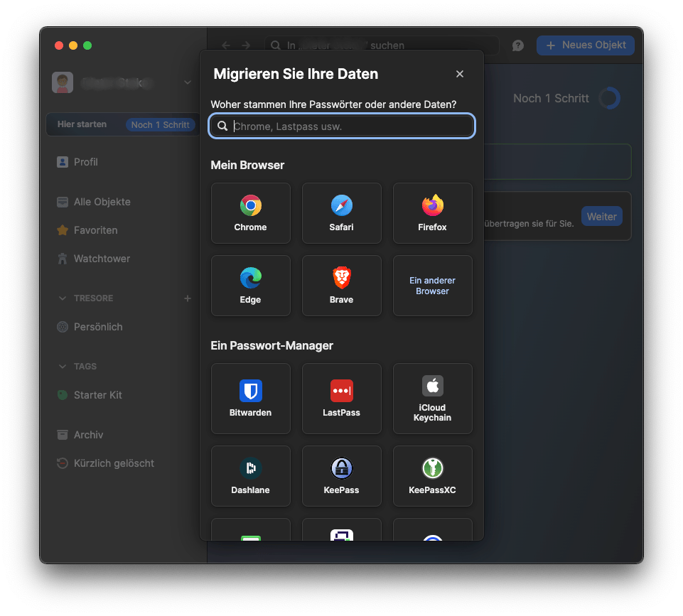This screenshot has height=616, width=683.
Task: Add a new vault with plus icon
Action: click(x=188, y=298)
